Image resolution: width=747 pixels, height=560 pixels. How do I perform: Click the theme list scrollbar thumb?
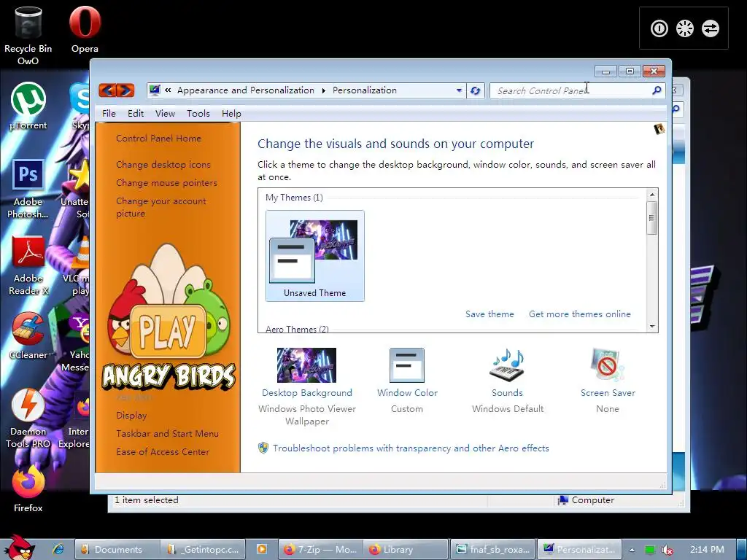click(x=652, y=218)
